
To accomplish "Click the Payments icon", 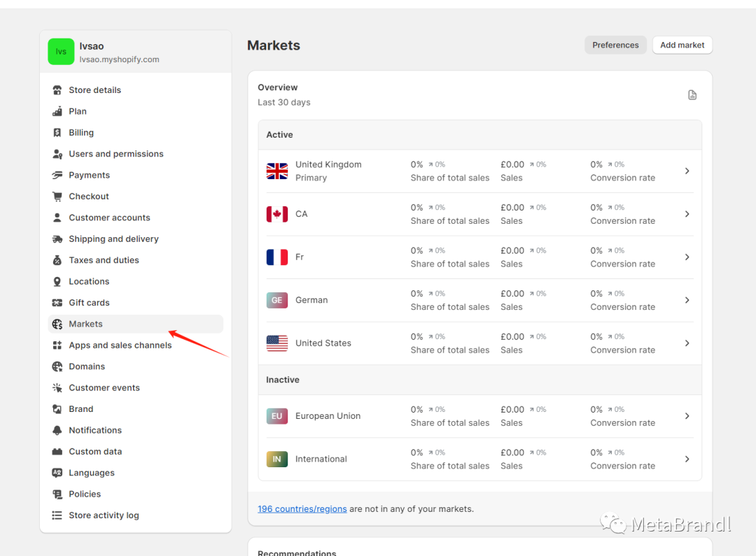I will pyautogui.click(x=57, y=175).
